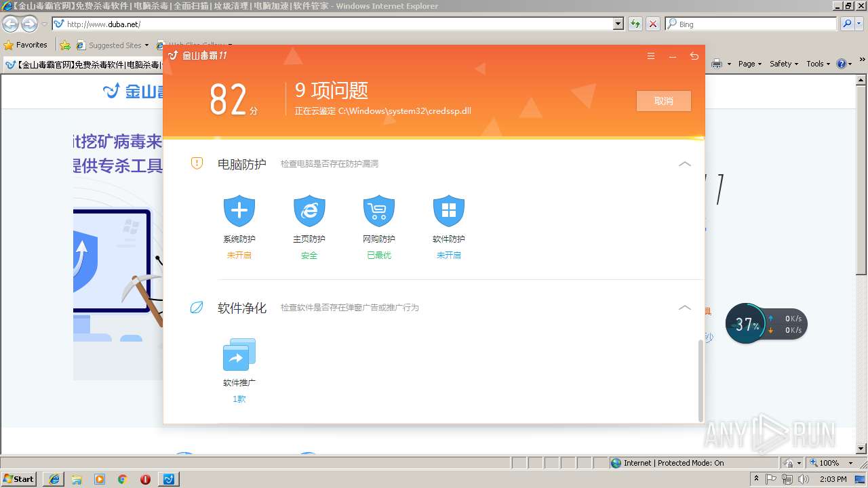Open the 金山毒霸 taskbar icon
Screen dimensions: 868x488
169,479
